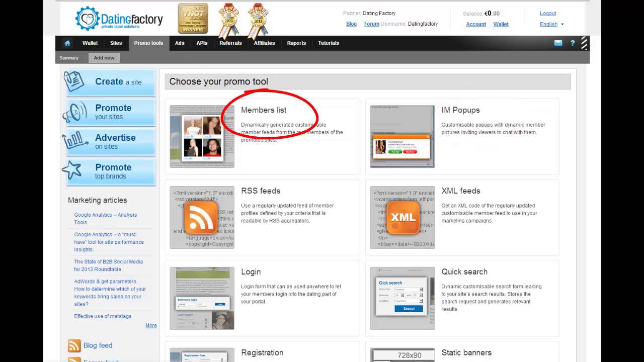Click the Members list title

point(264,110)
